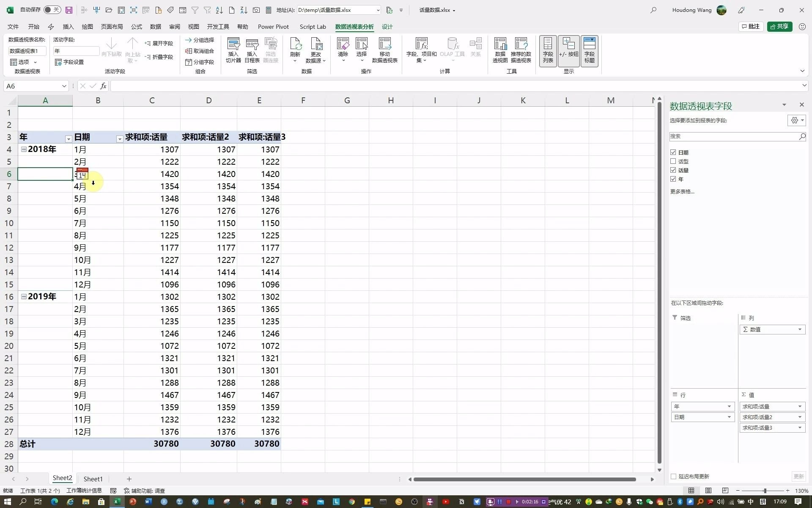This screenshot has height=508, width=812.
Task: Click the Refresh (刷新) pivot data icon
Action: (x=295, y=44)
